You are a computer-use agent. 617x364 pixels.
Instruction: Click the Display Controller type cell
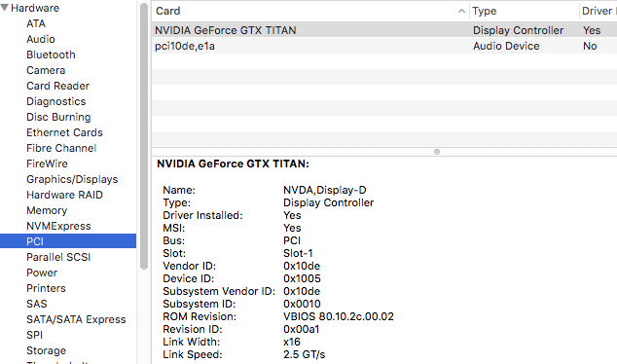(x=518, y=30)
